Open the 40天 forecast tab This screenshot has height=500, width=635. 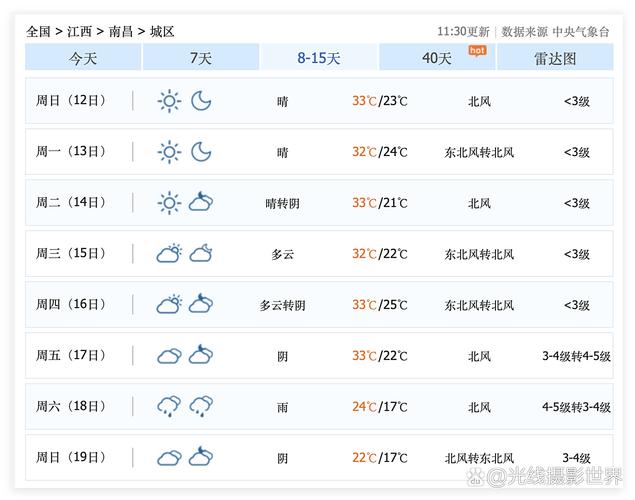point(437,57)
